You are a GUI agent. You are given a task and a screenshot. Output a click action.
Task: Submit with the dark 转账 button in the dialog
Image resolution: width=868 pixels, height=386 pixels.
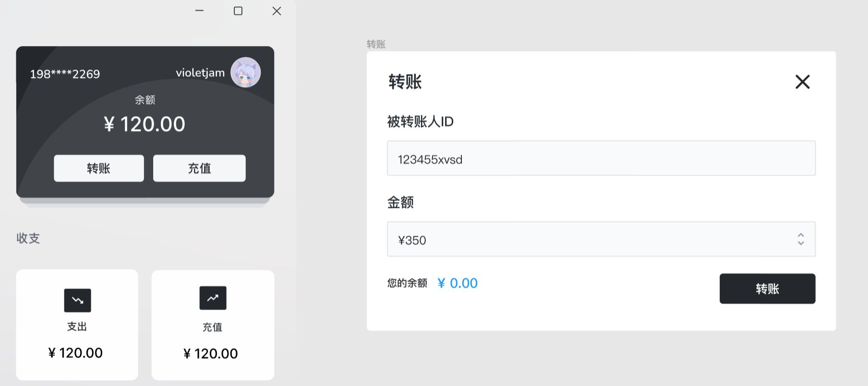(767, 289)
